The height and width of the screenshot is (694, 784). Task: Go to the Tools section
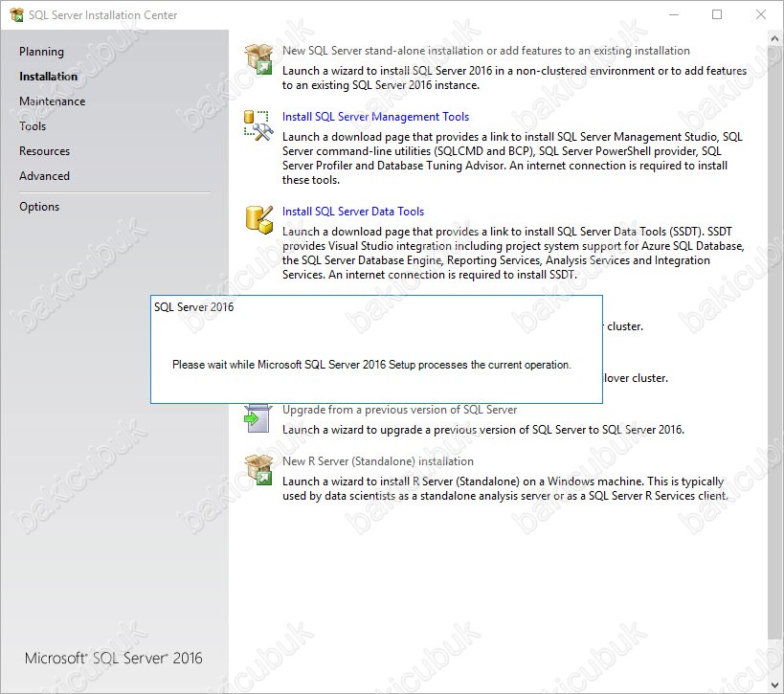(33, 126)
